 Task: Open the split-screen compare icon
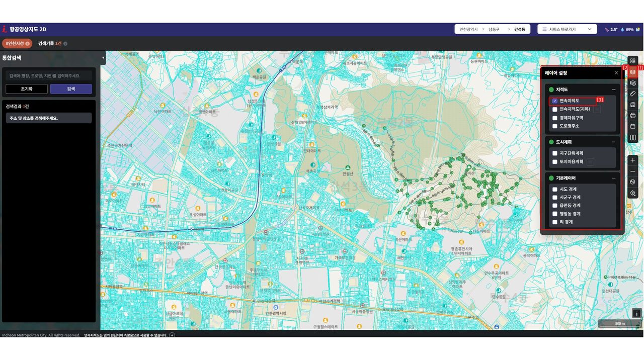click(x=633, y=137)
